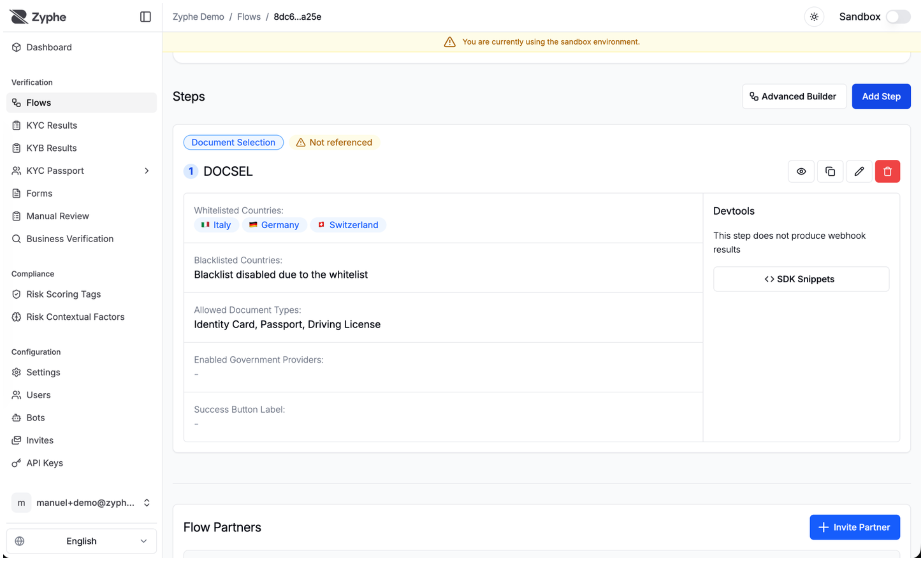Open Risk Contextual Factors
This screenshot has height=561, width=924.
[x=81, y=317]
